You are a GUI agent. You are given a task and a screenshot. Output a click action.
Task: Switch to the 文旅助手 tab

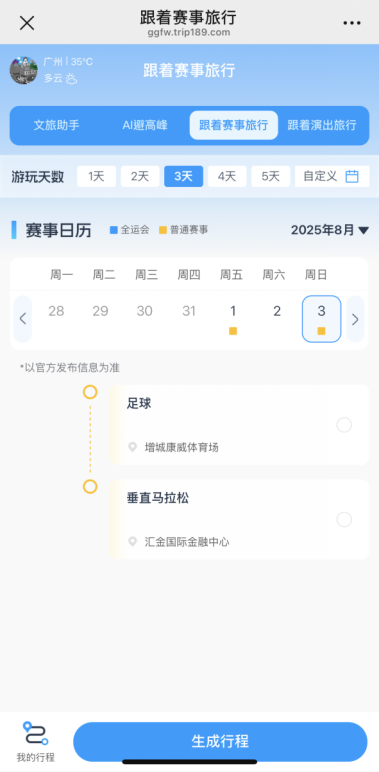[57, 125]
